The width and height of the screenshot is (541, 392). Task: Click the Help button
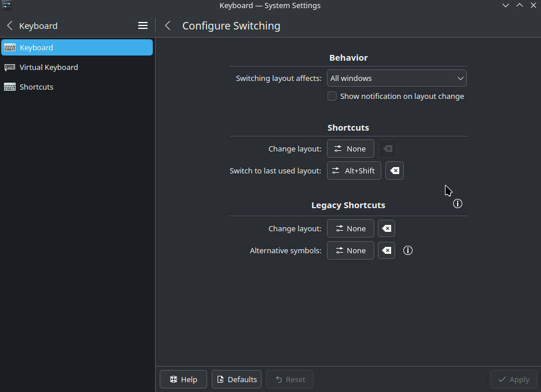point(183,379)
